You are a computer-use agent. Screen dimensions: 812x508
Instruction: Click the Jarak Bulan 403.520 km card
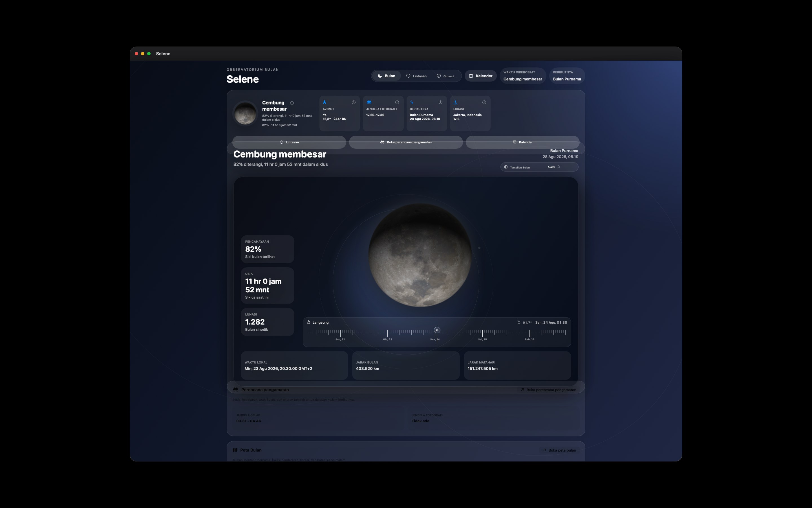tap(406, 365)
